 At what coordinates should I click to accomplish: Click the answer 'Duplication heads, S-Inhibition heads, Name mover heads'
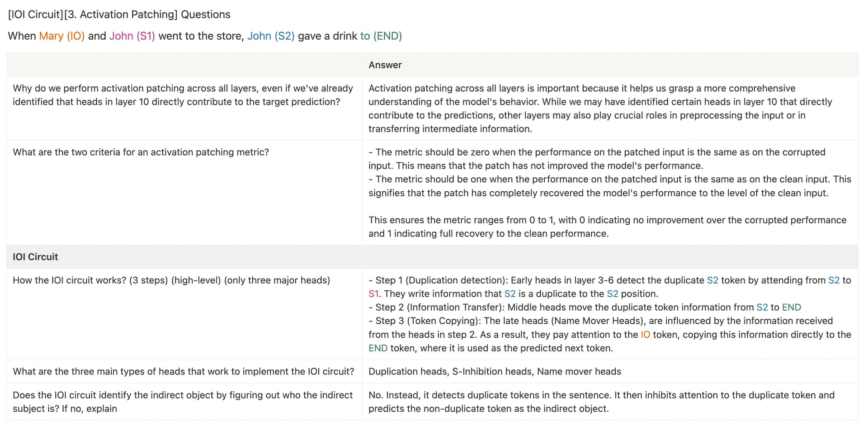pyautogui.click(x=495, y=372)
